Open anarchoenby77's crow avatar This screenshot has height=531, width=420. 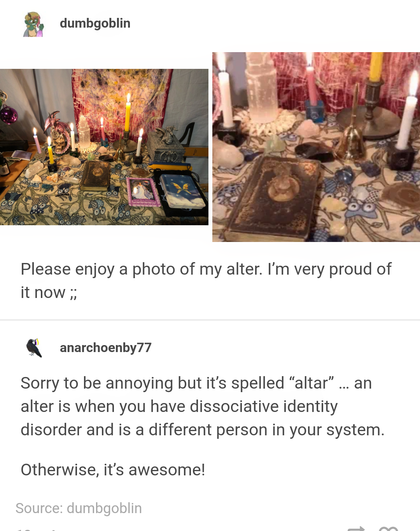point(34,348)
